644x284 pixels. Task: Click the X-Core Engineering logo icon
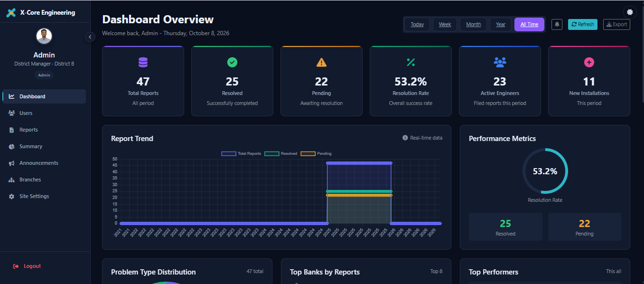[11, 13]
